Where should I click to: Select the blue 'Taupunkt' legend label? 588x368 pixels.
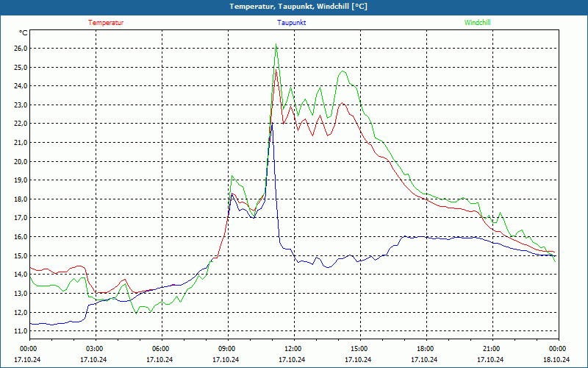(291, 23)
